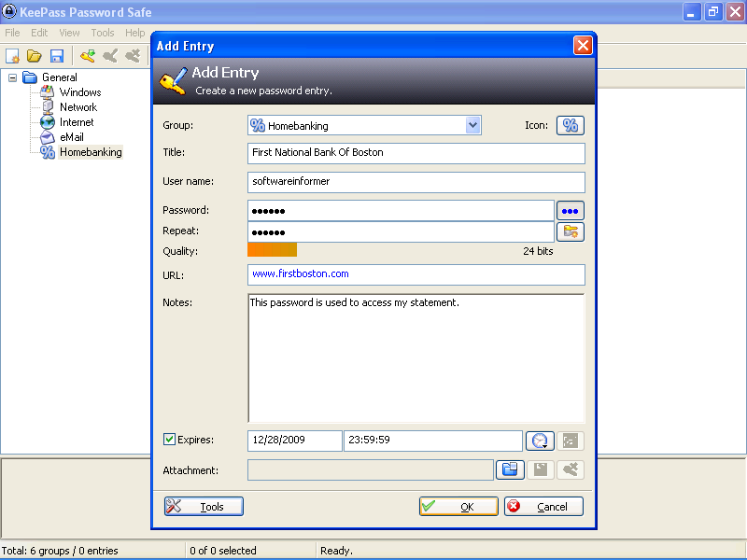Click 'Total: 6 groups / 0 entries' status text
The width and height of the screenshot is (747, 560).
(x=60, y=551)
